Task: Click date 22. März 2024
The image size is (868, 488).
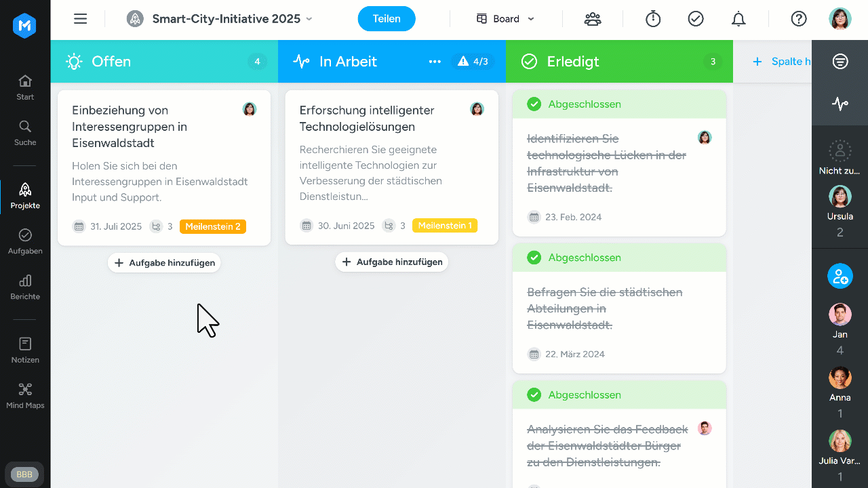Action: click(566, 354)
